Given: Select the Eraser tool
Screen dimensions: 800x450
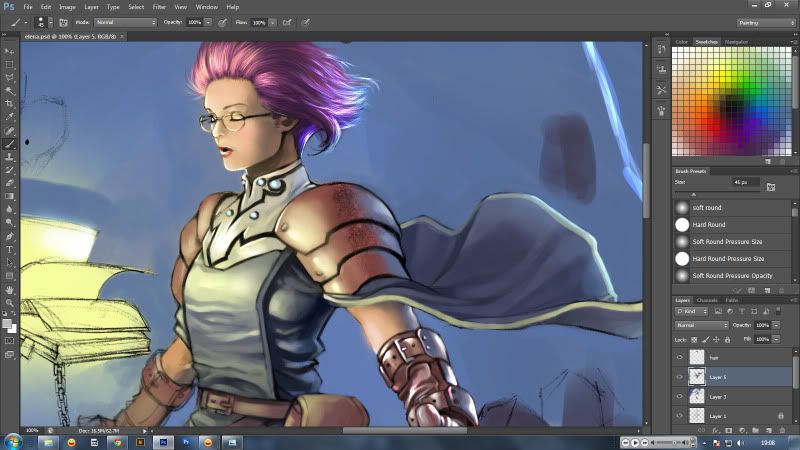Looking at the screenshot, I should (10, 183).
